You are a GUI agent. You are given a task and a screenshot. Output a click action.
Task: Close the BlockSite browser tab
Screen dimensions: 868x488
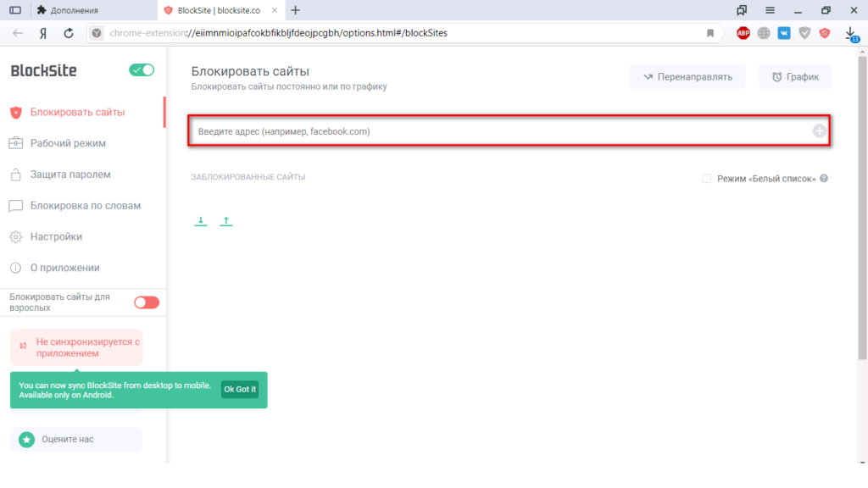coord(274,10)
